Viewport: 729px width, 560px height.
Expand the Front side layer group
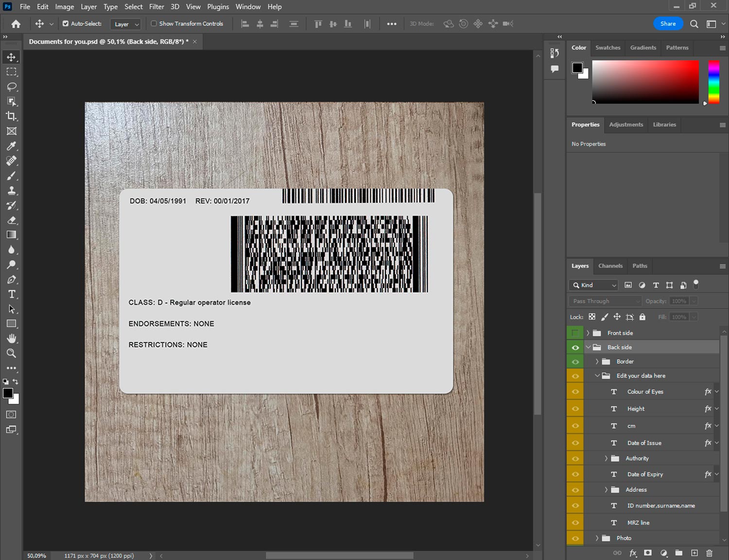tap(588, 333)
